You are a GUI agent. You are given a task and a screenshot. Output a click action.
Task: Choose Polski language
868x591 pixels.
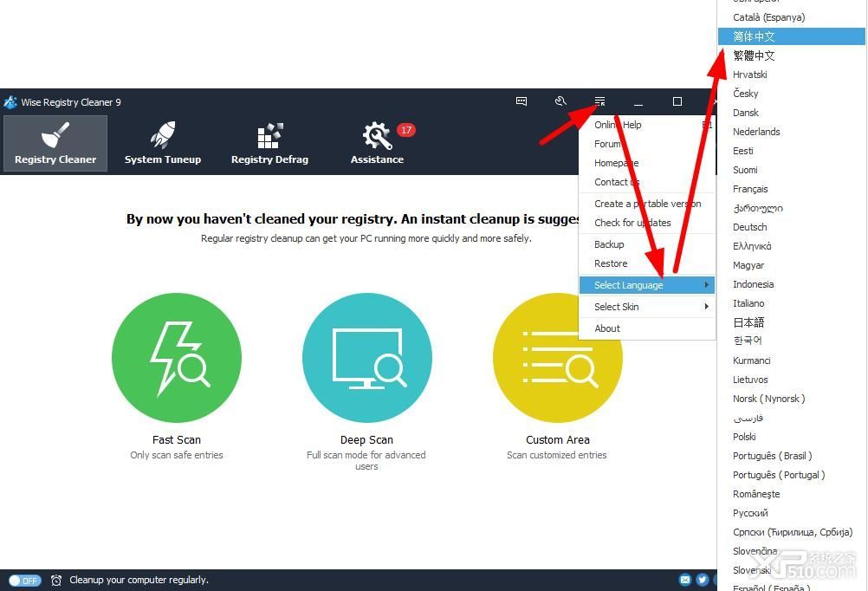tap(792, 437)
